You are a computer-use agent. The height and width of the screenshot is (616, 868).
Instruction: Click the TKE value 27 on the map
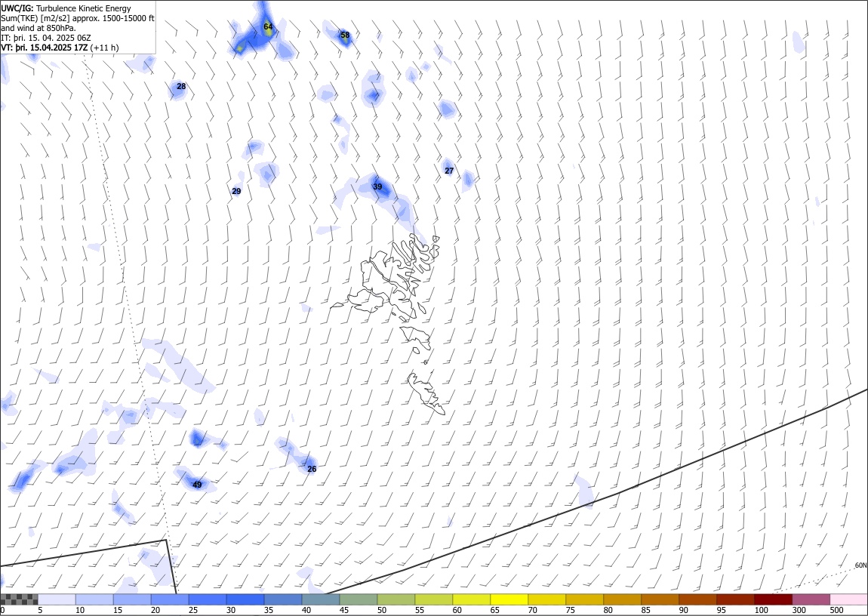click(449, 171)
